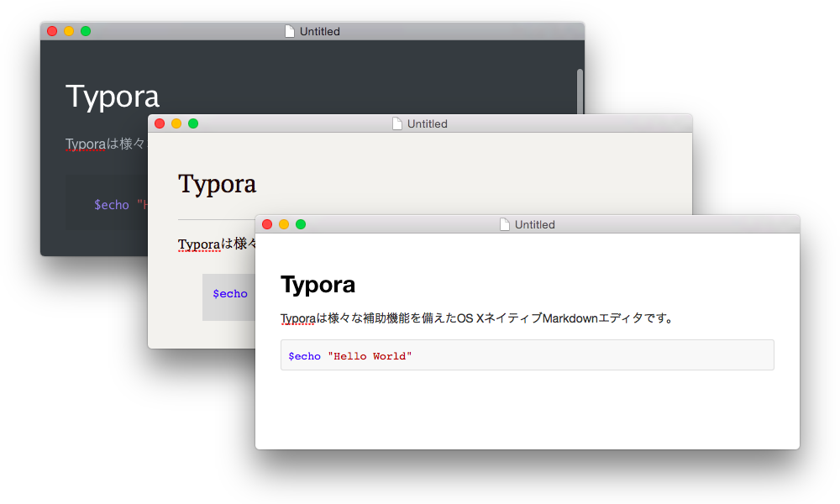
Task: Click the green zoom button on the dark-themed window
Action: (x=85, y=30)
